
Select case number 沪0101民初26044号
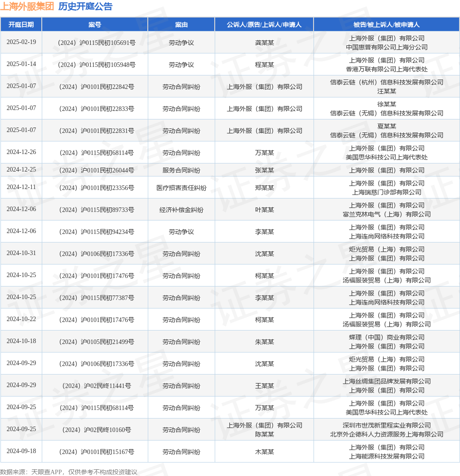107,170
